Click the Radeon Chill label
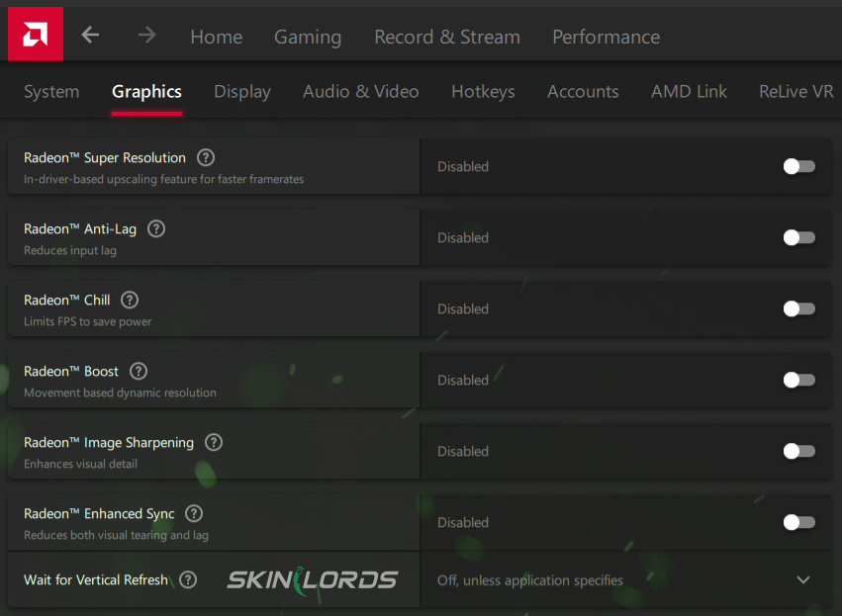The width and height of the screenshot is (842, 616). [x=67, y=300]
